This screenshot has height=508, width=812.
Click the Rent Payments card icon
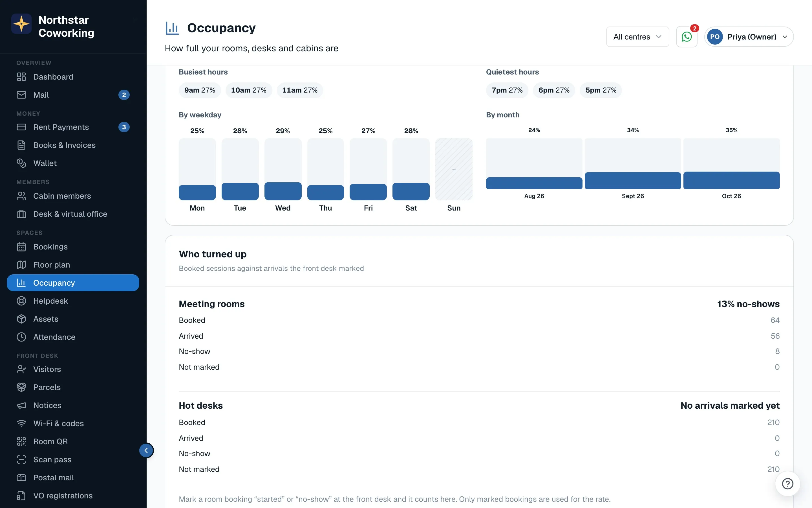tap(21, 127)
